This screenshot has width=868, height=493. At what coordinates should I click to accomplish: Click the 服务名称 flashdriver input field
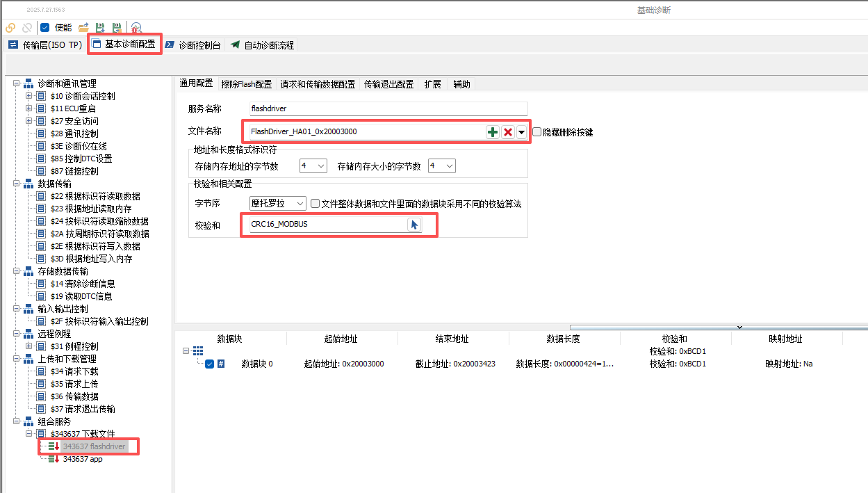pos(388,108)
